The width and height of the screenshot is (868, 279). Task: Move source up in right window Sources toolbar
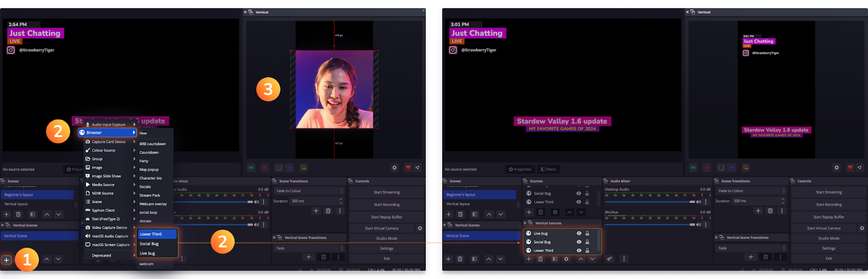(570, 212)
